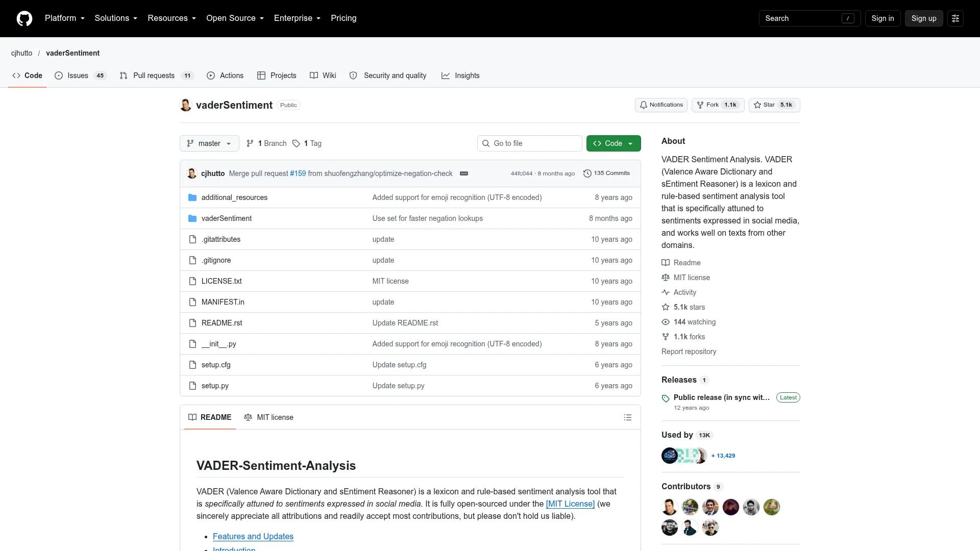The height and width of the screenshot is (551, 980).
Task: Open the green Code dropdown
Action: coord(614,143)
